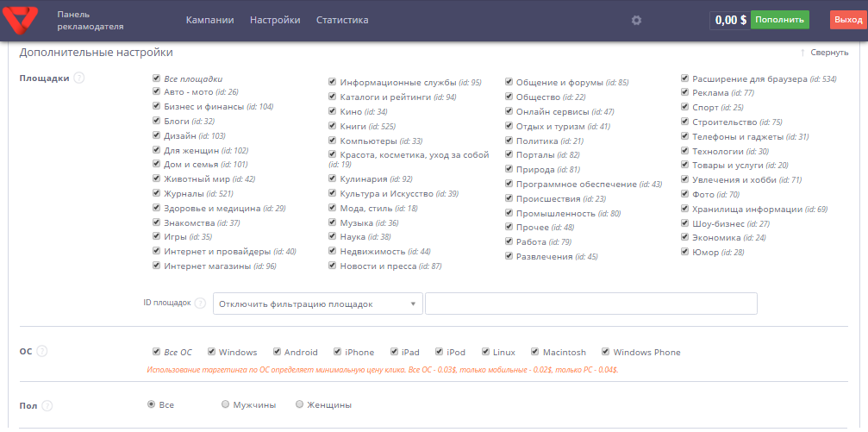Uncheck Все площадки checkbox

[156, 78]
